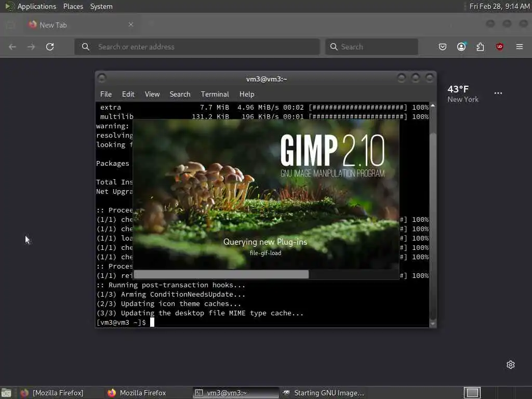Click the uBlock Origin icon
Screen dimensions: 532x399
[x=499, y=47]
